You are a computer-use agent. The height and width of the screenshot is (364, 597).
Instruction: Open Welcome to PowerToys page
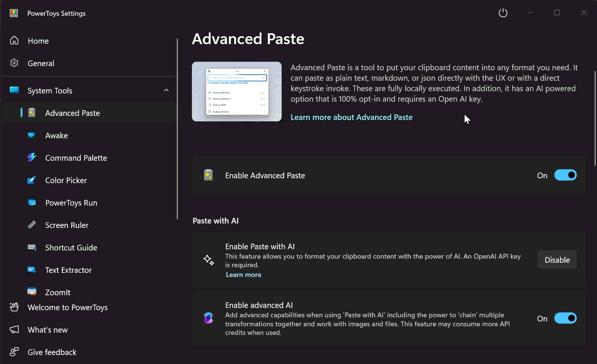tap(89, 307)
